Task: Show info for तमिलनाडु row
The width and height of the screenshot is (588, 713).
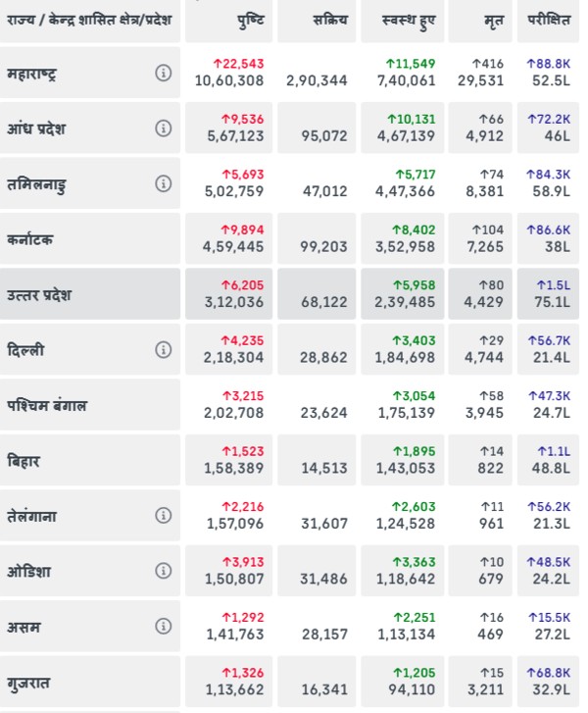Action: [164, 183]
